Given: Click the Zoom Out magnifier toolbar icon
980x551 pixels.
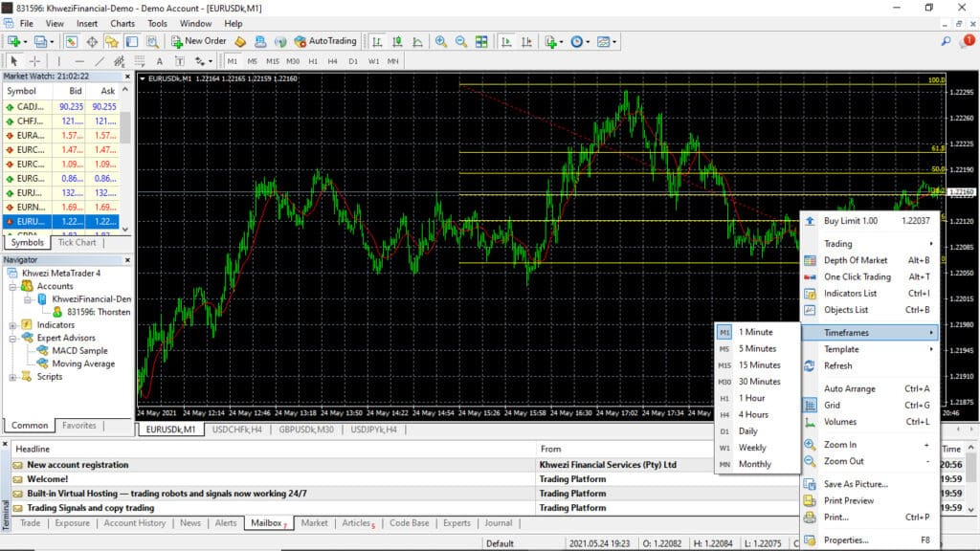Looking at the screenshot, I should [x=460, y=42].
